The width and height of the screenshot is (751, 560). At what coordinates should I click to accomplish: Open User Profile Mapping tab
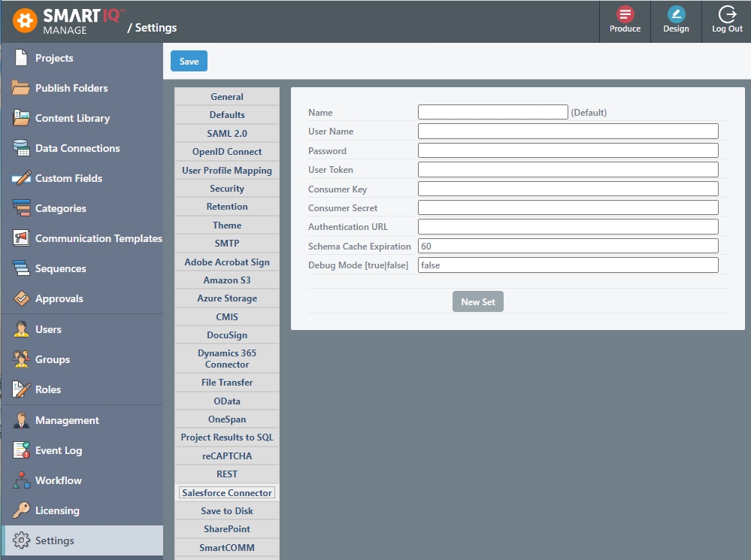click(x=227, y=170)
